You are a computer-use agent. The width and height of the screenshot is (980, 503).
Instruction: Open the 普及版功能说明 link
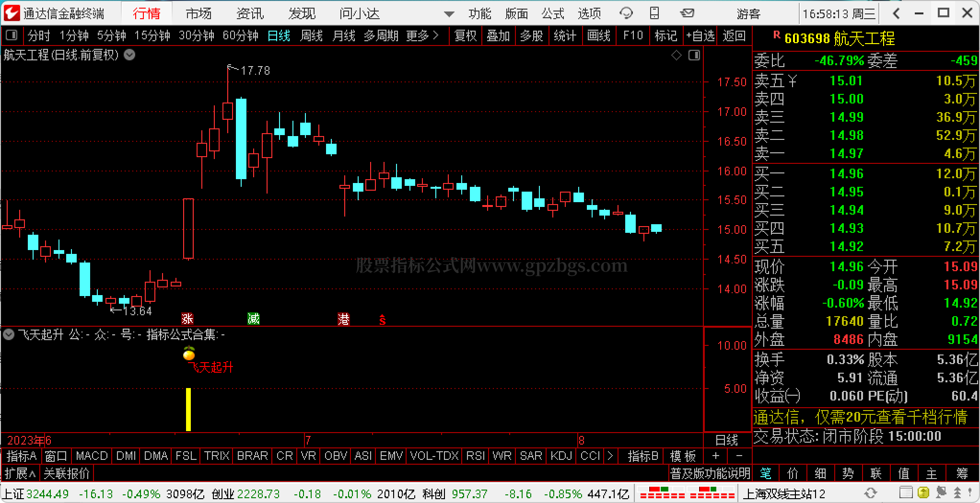tap(710, 474)
